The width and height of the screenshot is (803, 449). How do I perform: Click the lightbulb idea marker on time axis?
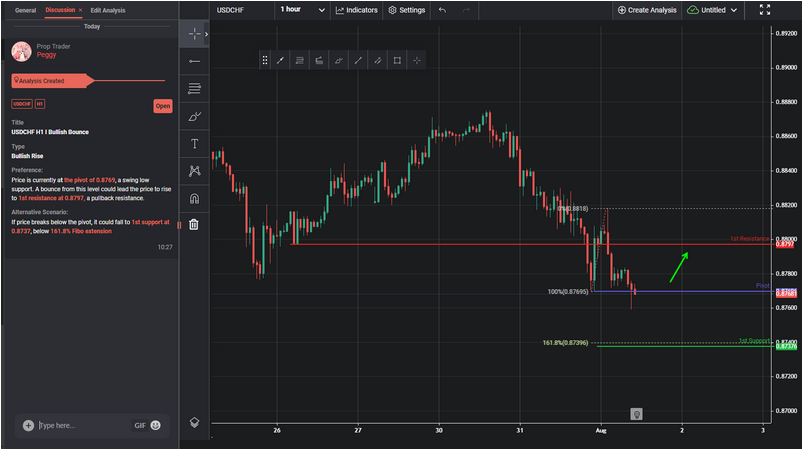tap(636, 414)
